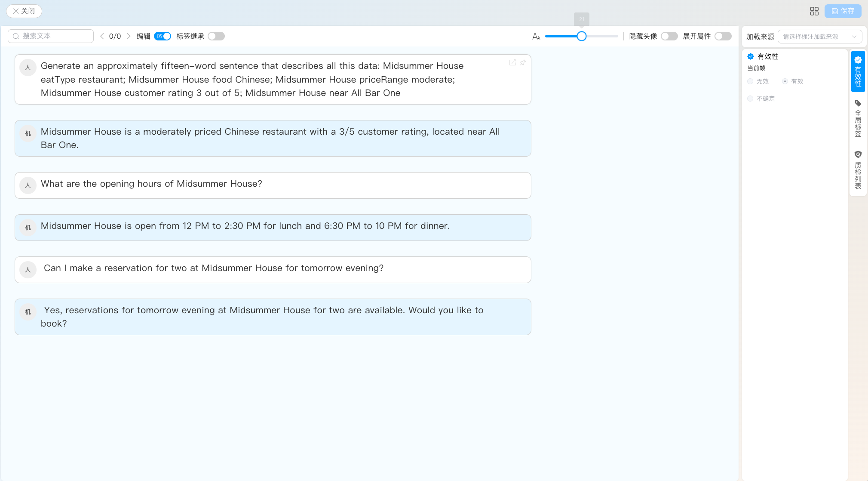Viewport: 868px width, 481px height.
Task: Toggle the label inheritance switch
Action: click(216, 36)
